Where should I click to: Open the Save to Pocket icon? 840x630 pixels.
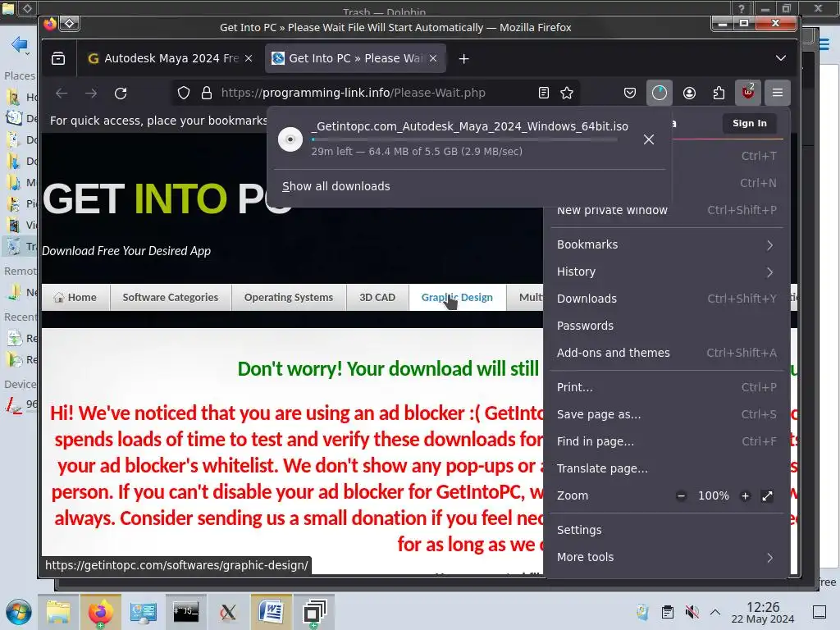pyautogui.click(x=630, y=94)
